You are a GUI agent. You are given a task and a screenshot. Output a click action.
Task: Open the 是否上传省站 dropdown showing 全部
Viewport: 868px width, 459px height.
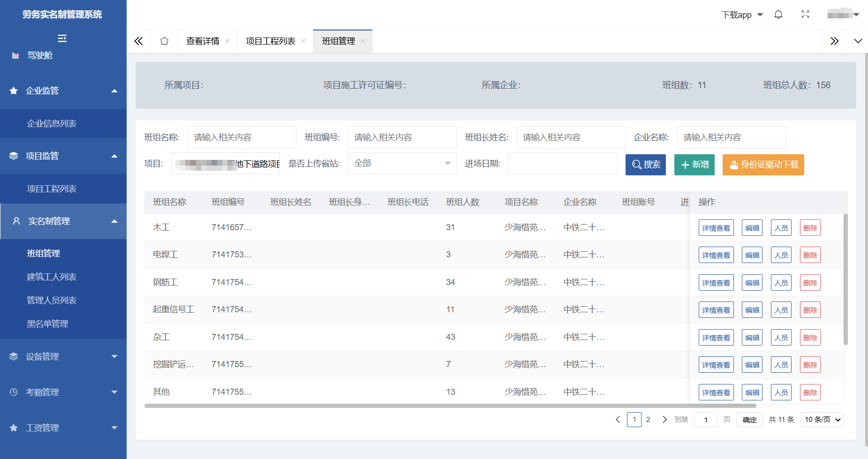coord(402,163)
